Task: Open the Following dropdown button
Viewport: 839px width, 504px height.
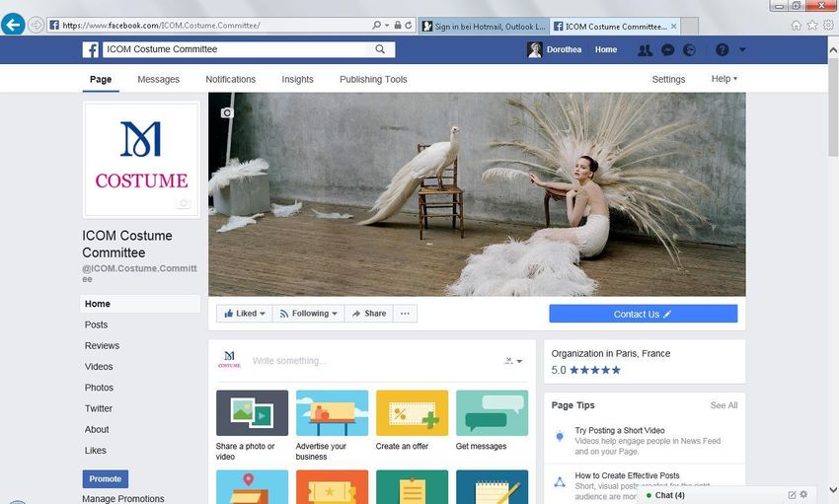Action: 309,314
